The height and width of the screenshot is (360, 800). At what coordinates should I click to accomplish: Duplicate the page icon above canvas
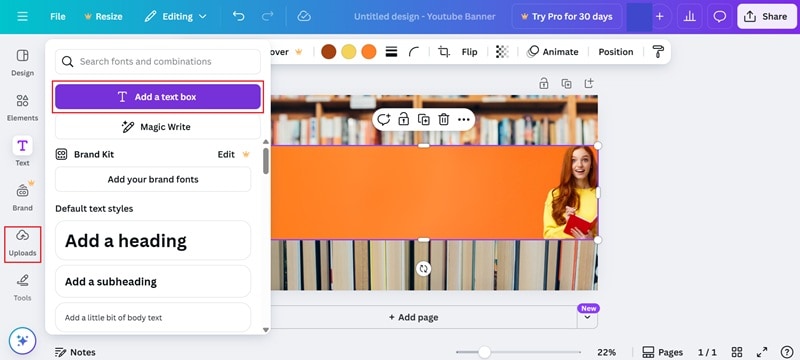[x=566, y=83]
